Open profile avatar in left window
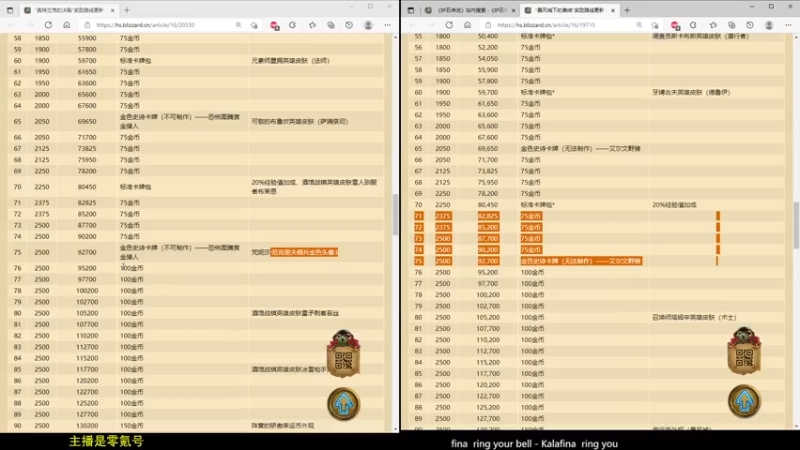Viewport: 800px width, 450px height. click(368, 25)
